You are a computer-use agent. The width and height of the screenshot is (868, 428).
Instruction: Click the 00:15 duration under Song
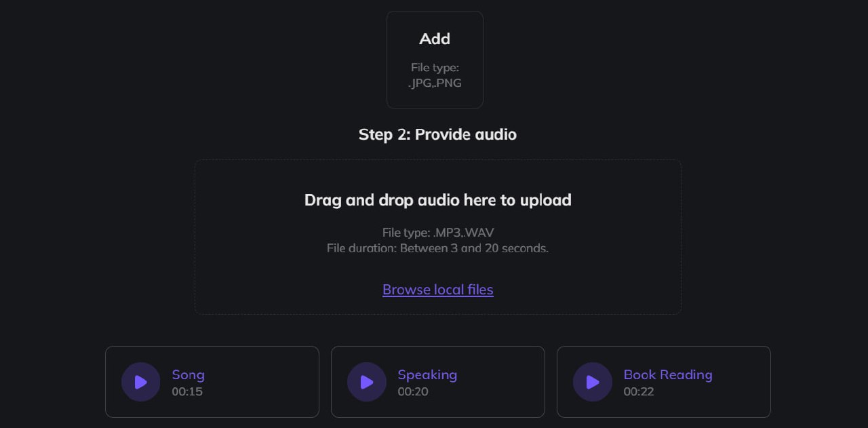click(x=187, y=391)
